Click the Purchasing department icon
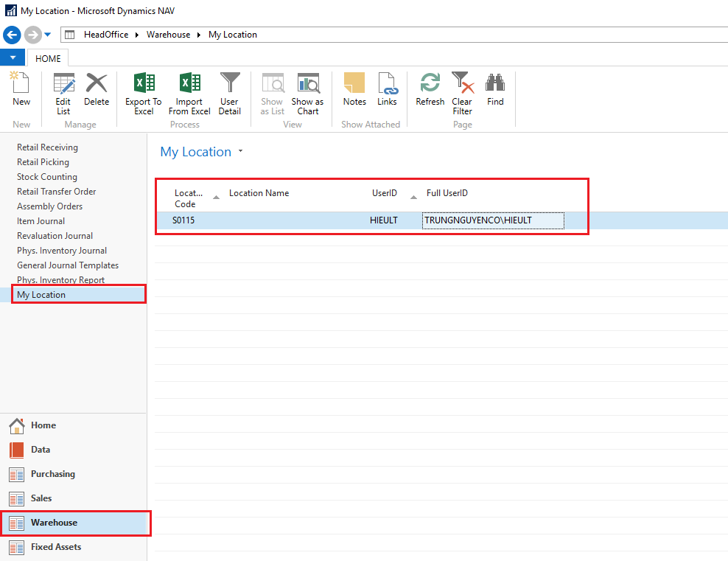The image size is (728, 561). pyautogui.click(x=17, y=474)
